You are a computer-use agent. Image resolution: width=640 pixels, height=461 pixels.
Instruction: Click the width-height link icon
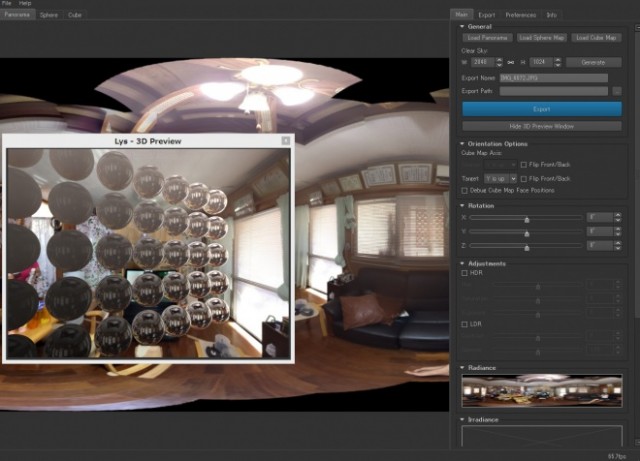511,62
